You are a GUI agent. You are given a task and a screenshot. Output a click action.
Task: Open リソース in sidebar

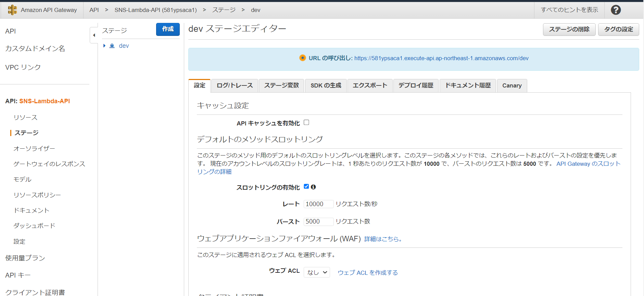click(x=25, y=118)
